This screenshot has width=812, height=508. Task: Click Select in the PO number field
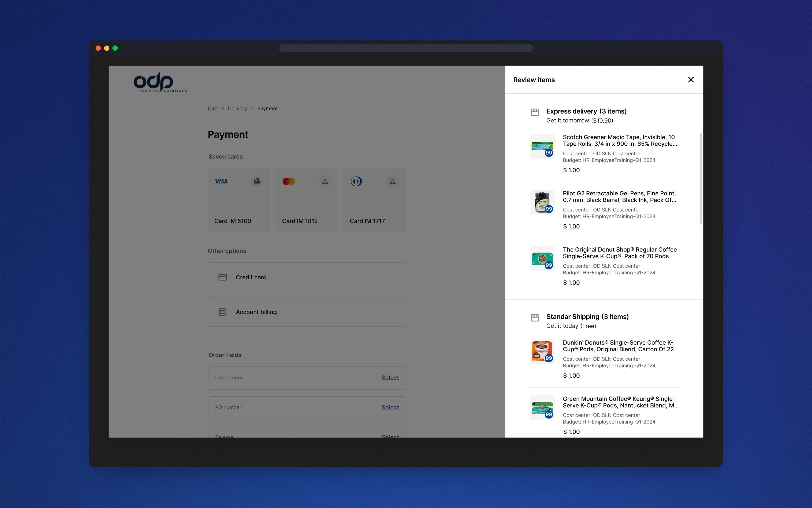390,407
